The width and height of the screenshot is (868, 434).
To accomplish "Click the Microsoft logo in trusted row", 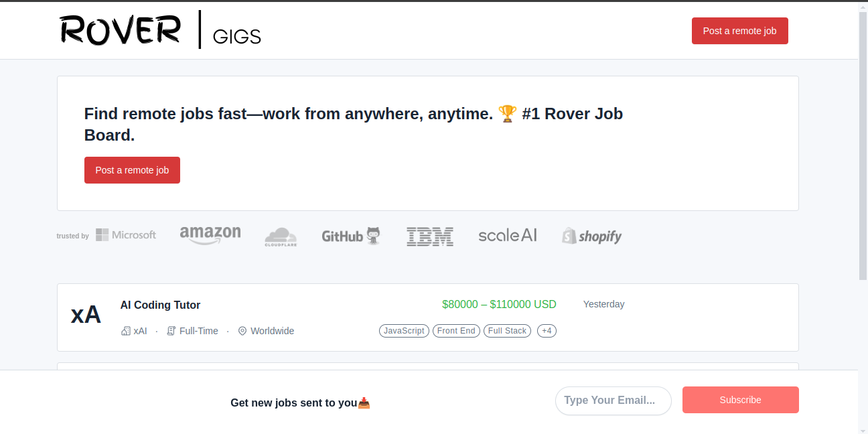I will point(126,235).
